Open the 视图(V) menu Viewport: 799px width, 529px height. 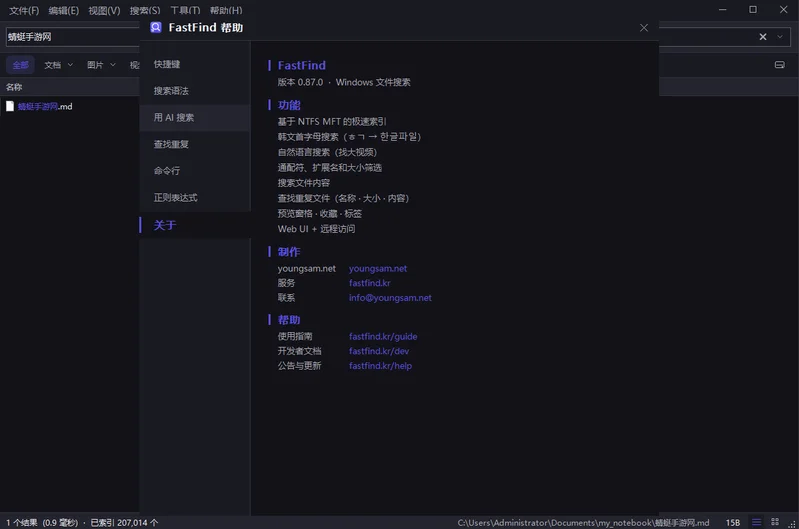pos(104,10)
